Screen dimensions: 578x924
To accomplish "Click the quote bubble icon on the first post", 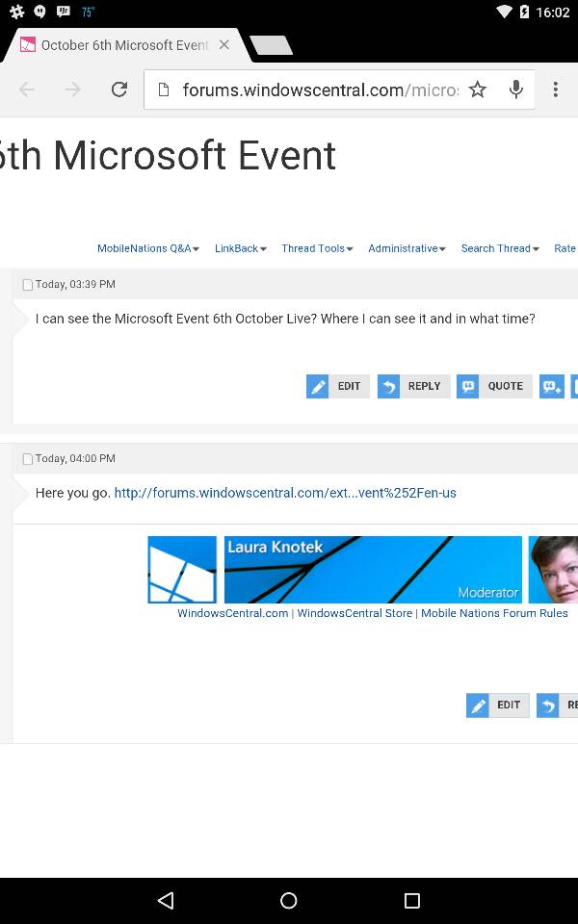I will tap(468, 387).
